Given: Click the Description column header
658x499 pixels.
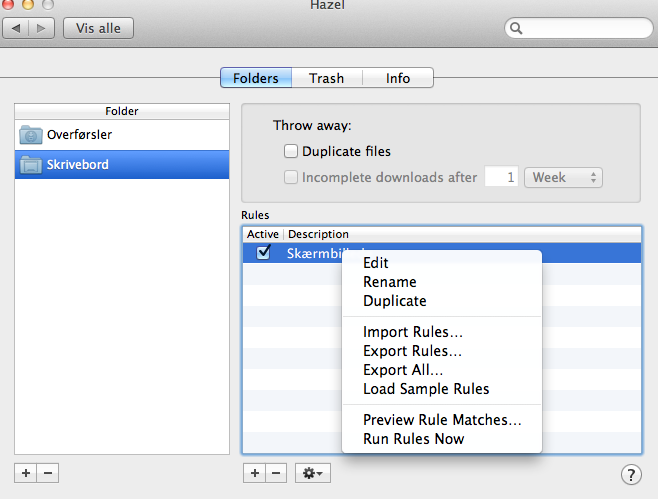Looking at the screenshot, I should tap(462, 234).
